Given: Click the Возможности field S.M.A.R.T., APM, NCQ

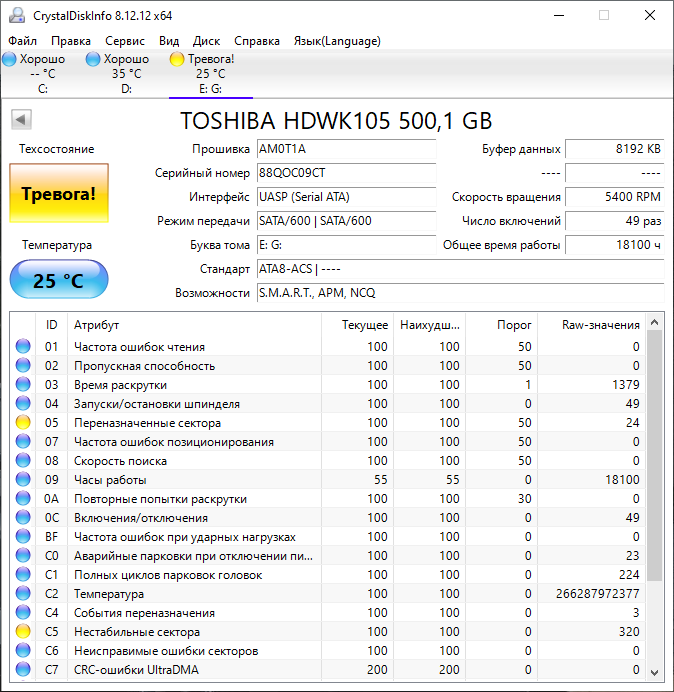Looking at the screenshot, I should 460,293.
